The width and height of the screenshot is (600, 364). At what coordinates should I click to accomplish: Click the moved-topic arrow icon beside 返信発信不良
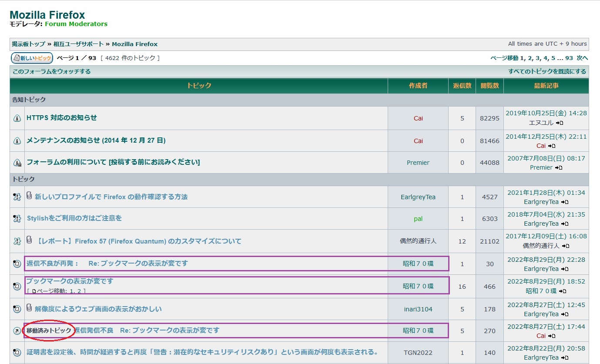[x=17, y=331]
